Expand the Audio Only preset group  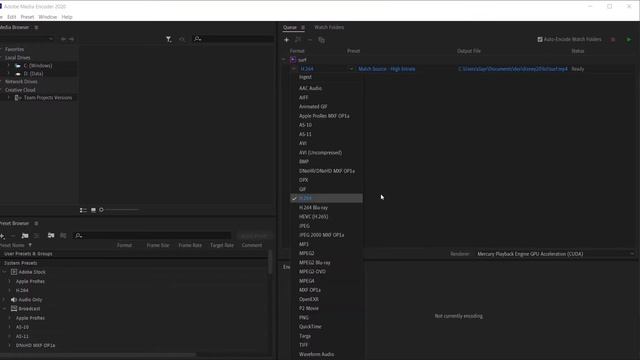point(4,300)
